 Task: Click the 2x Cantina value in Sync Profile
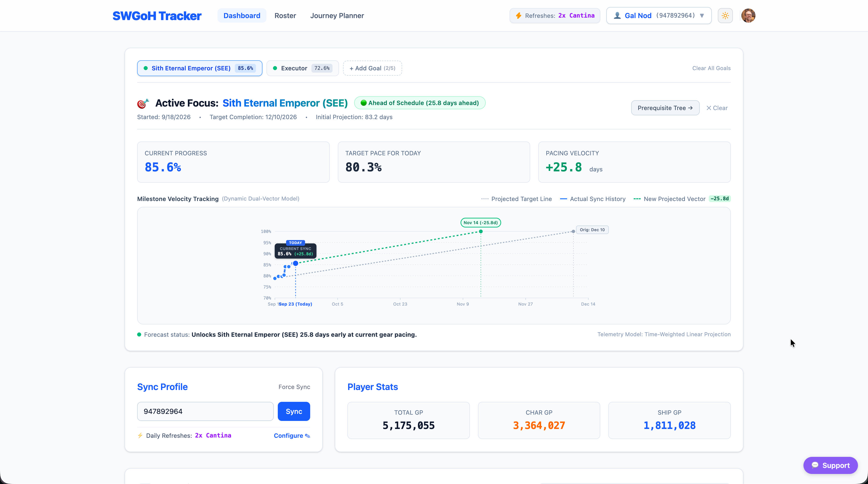(213, 435)
